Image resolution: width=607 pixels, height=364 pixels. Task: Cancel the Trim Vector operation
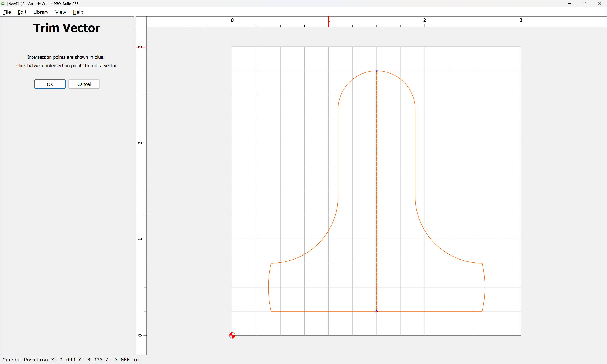[84, 84]
